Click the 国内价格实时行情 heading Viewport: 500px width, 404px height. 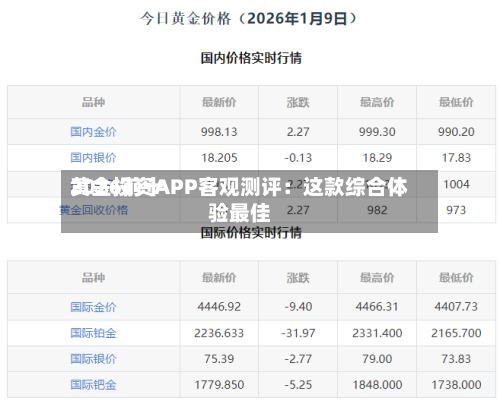[251, 58]
